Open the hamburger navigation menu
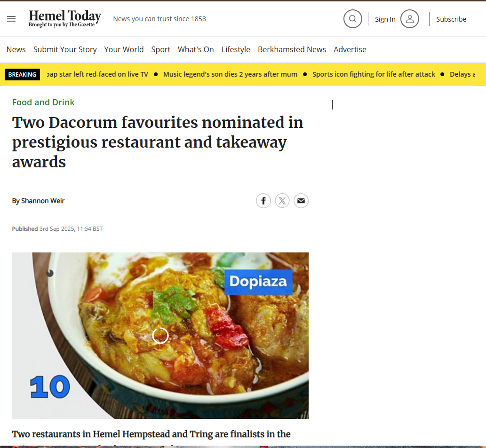The height and width of the screenshot is (448, 486). pos(11,19)
